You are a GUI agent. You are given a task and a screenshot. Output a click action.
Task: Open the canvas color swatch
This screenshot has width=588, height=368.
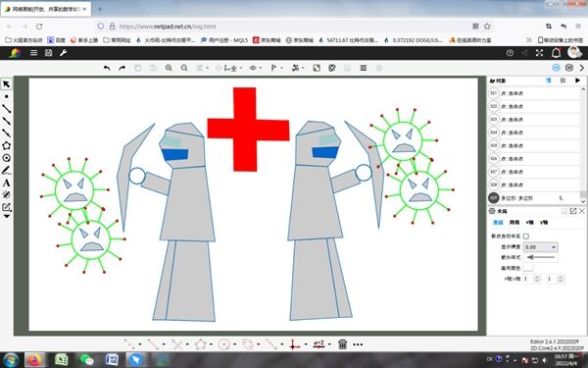pyautogui.click(x=528, y=268)
